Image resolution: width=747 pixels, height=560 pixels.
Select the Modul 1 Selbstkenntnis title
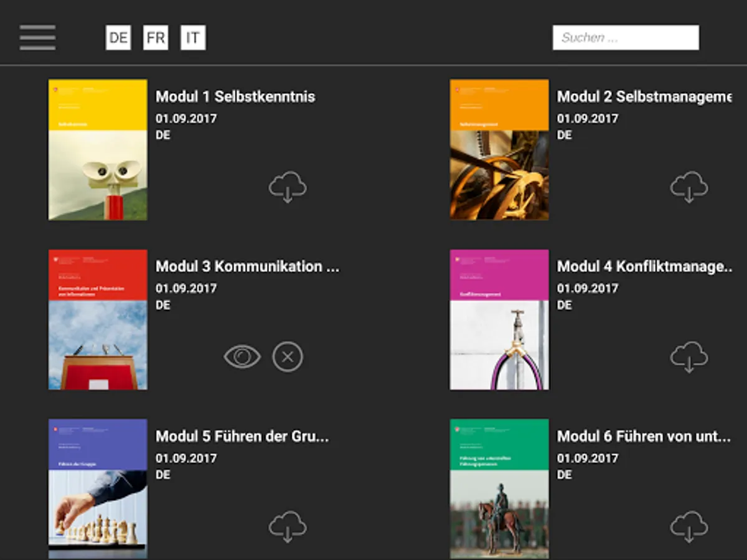[235, 96]
